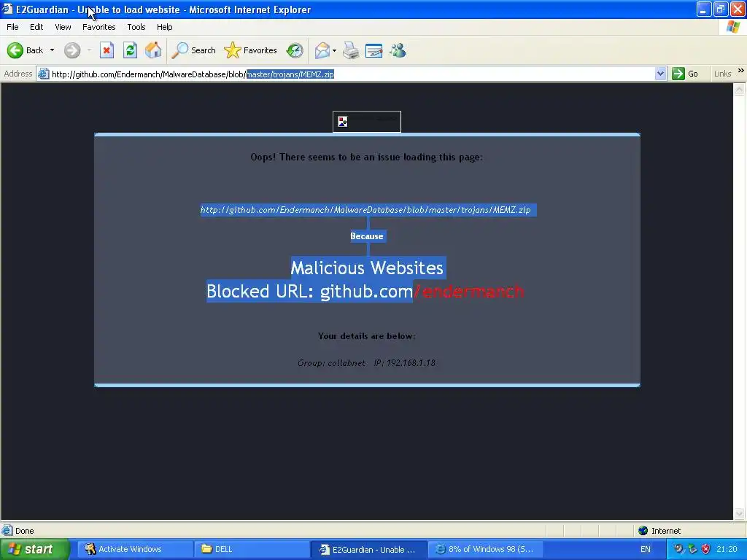Screen dimensions: 747x560
Task: Open the Tools menu
Action: pyautogui.click(x=136, y=27)
